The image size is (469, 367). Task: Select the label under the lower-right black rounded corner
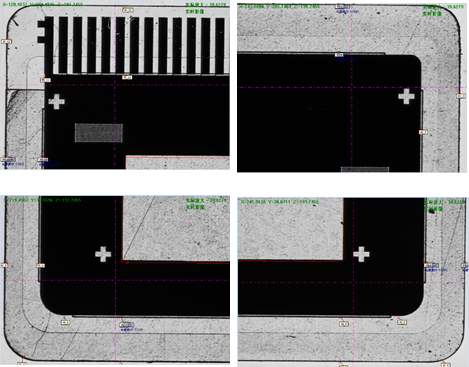pyautogui.click(x=402, y=322)
